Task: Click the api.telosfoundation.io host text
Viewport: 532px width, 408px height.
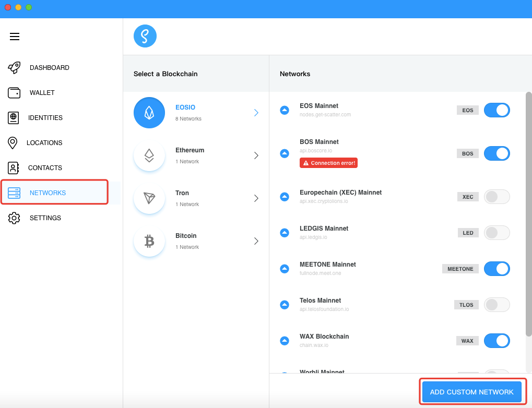Action: (324, 309)
